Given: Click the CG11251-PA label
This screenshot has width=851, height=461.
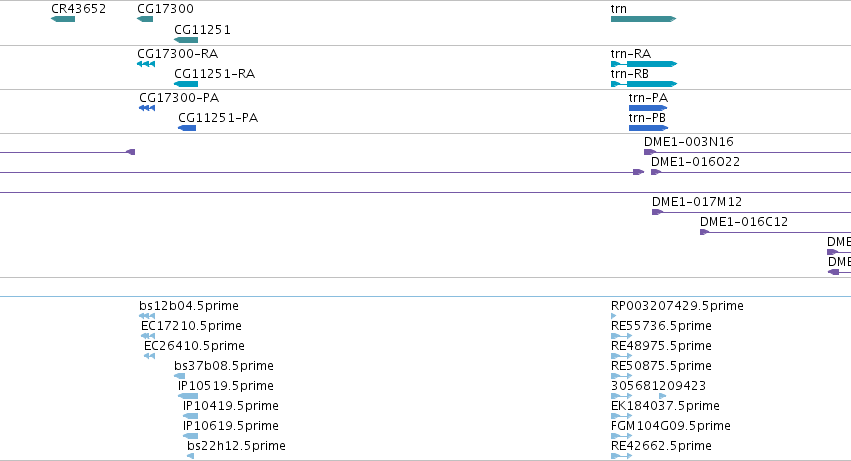Looking at the screenshot, I should [218, 118].
